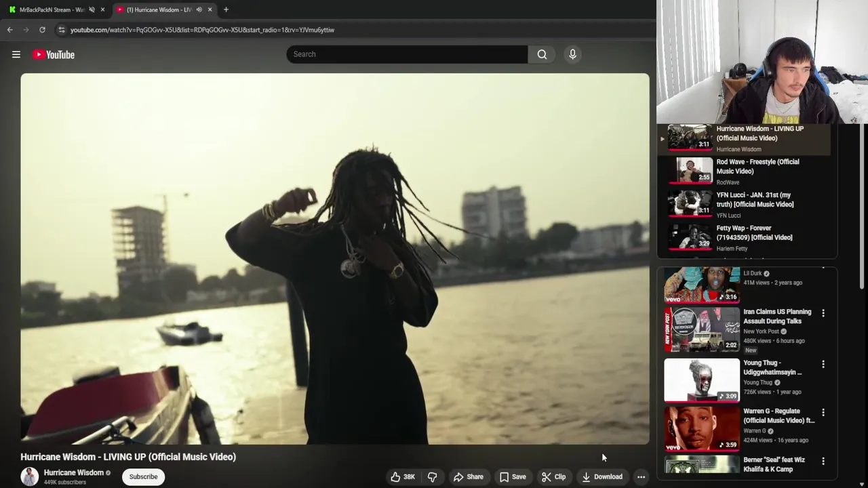Image resolution: width=868 pixels, height=488 pixels.
Task: Open Hurricane Wisdom channel avatar
Action: [x=29, y=476]
